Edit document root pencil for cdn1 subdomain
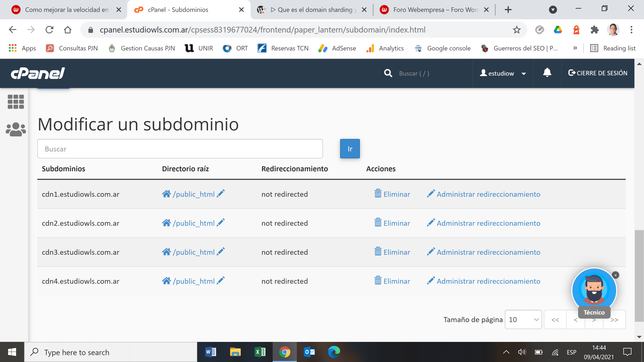Viewport: 644px width, 362px height. click(x=221, y=193)
